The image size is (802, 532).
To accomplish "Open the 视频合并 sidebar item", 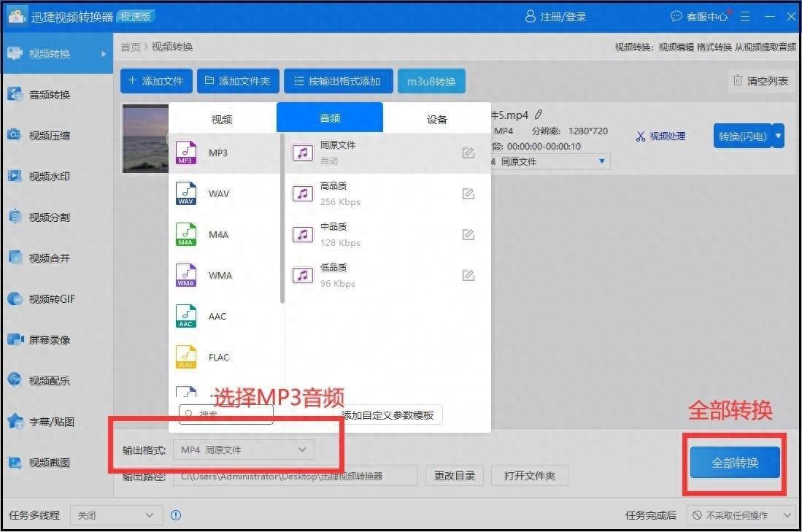I will pos(57,258).
